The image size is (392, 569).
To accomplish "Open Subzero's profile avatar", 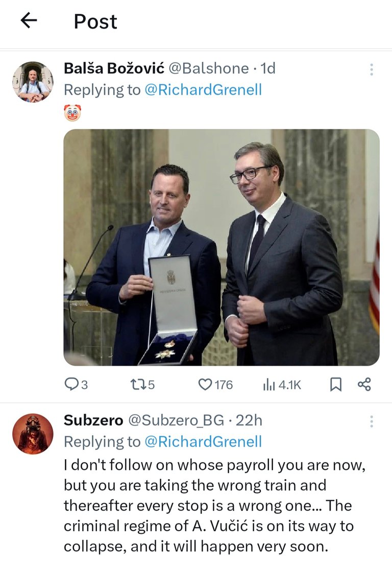I will tap(33, 434).
